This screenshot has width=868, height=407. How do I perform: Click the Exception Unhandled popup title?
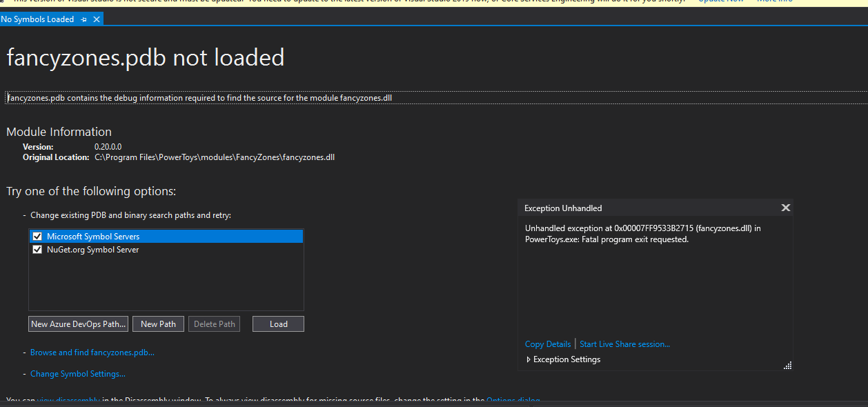(x=563, y=208)
